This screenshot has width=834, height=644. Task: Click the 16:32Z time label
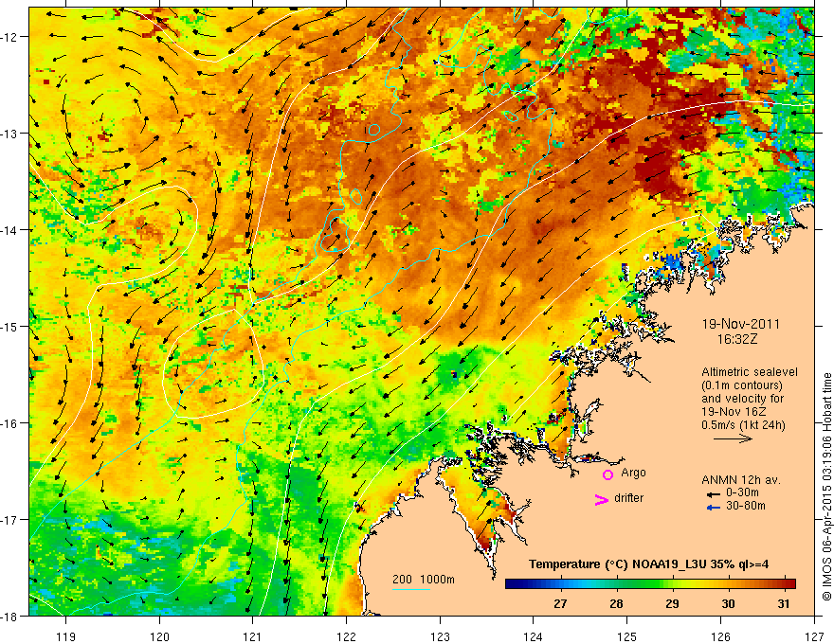click(x=736, y=339)
